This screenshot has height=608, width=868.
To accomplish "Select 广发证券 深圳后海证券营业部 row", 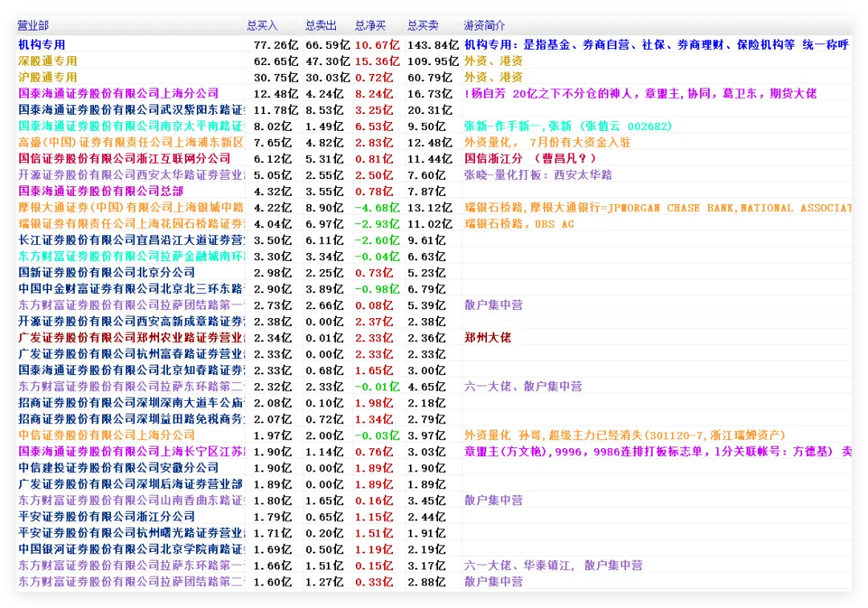I will pos(131,484).
